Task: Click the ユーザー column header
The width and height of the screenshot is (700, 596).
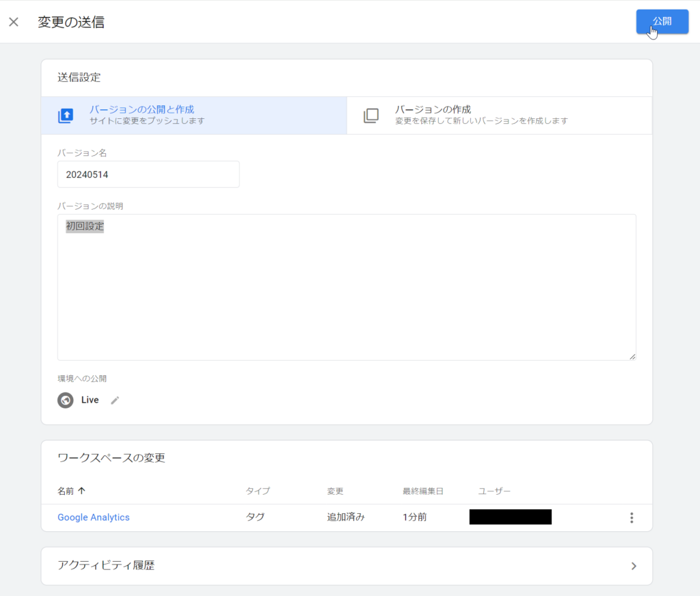Action: point(494,491)
